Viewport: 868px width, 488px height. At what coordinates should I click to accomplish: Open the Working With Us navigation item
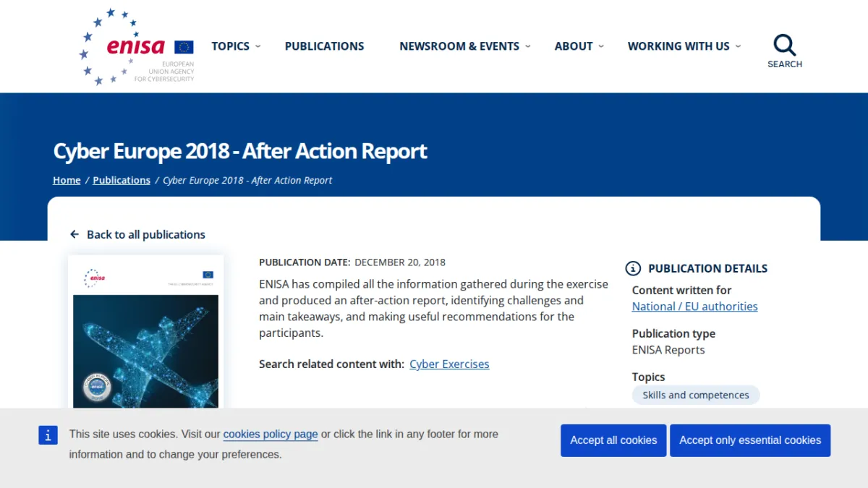click(678, 46)
